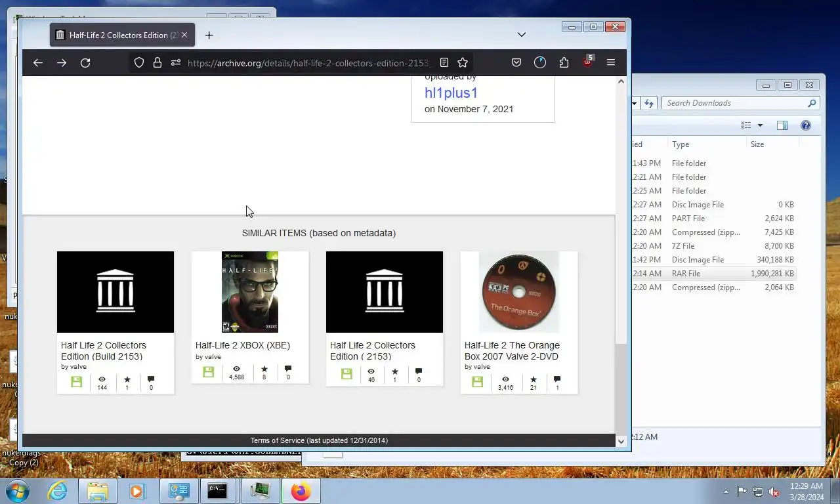
Task: Close the Half-Life 2 Collectors Edition tab
Action: point(185,35)
